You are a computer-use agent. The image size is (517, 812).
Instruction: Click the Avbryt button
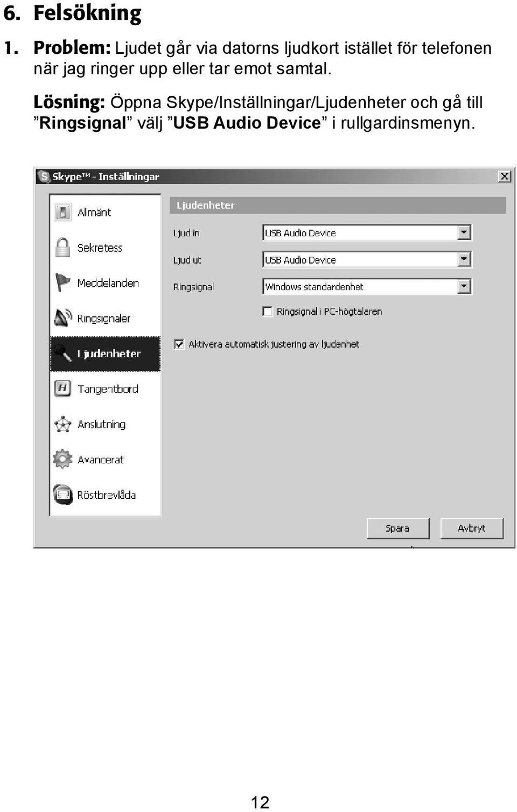click(472, 528)
